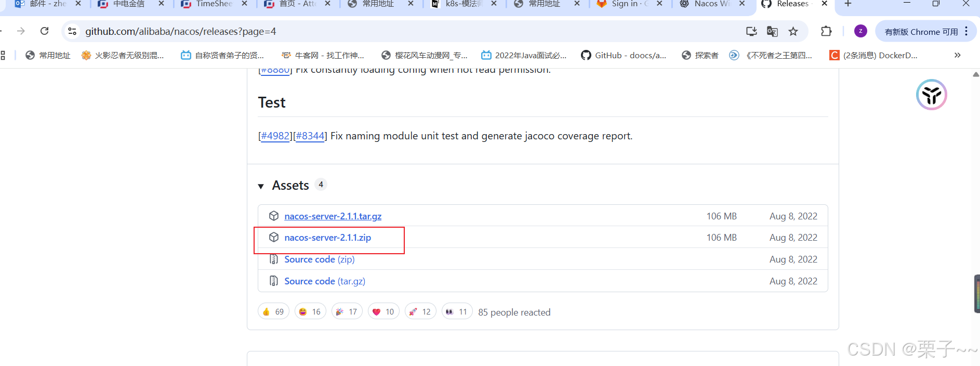Click the Assets count badge 4

321,185
